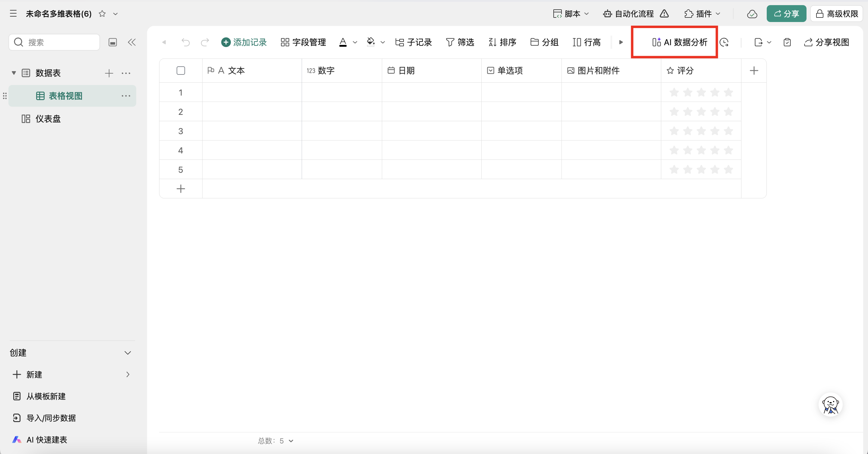Viewport: 868px width, 454px height.
Task: Open the 筛选 filter menu
Action: click(x=460, y=42)
